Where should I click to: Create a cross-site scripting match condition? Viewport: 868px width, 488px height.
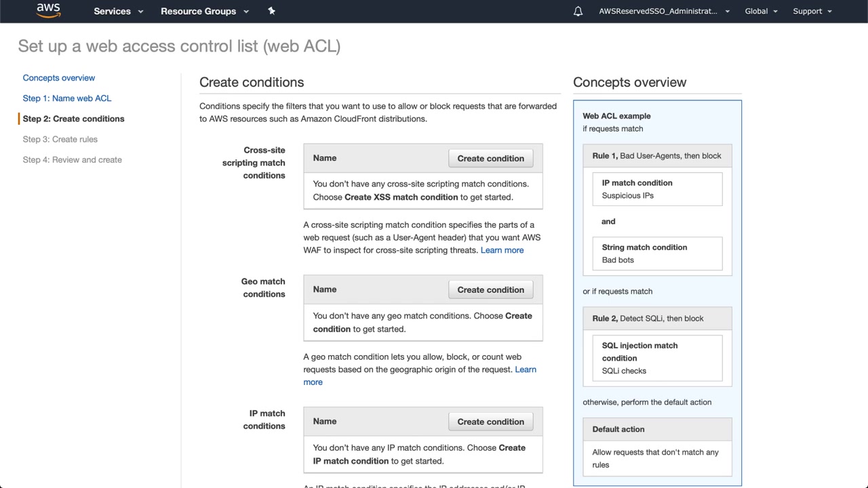[x=490, y=159]
